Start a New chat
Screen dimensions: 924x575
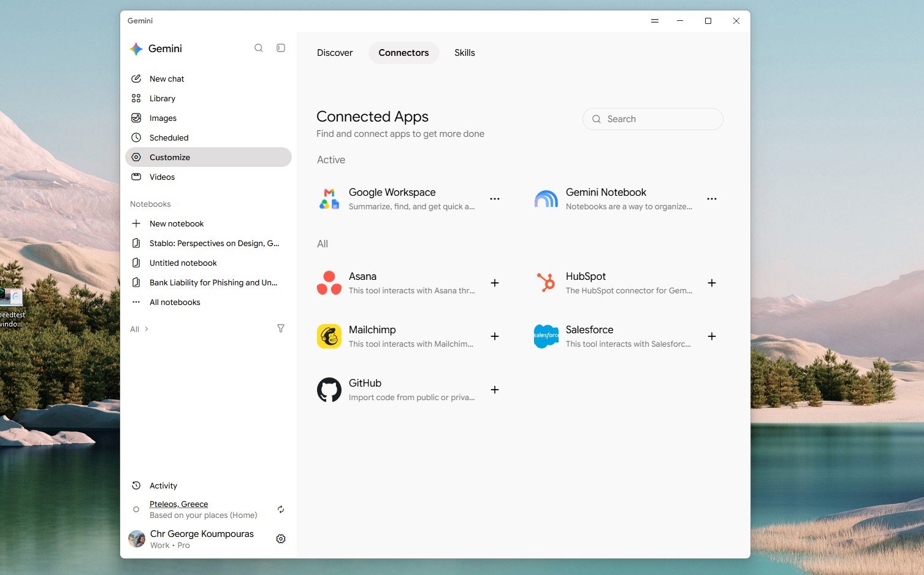tap(208, 79)
